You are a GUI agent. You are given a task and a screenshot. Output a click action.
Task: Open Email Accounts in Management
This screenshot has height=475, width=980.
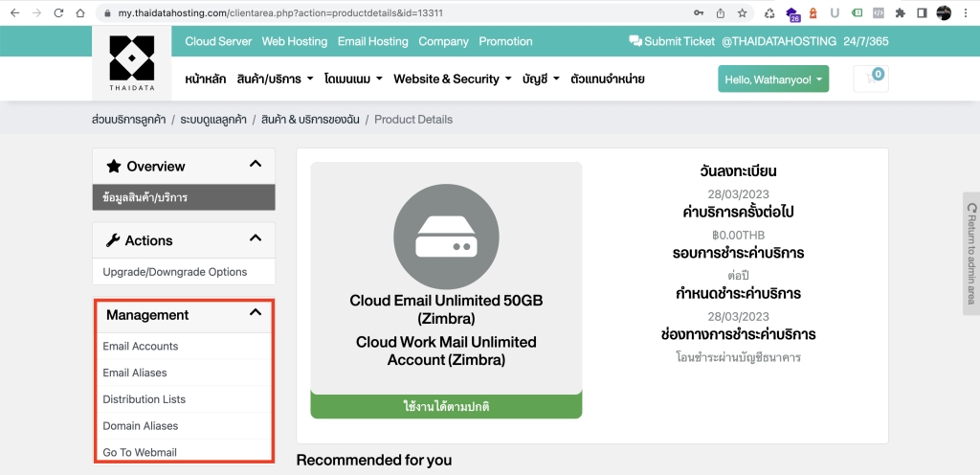[x=141, y=347]
